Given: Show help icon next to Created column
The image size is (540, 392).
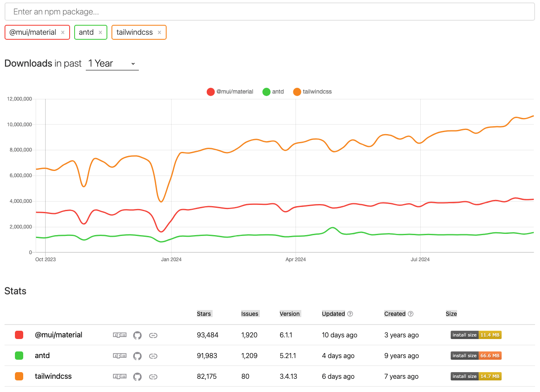Looking at the screenshot, I should tap(411, 314).
